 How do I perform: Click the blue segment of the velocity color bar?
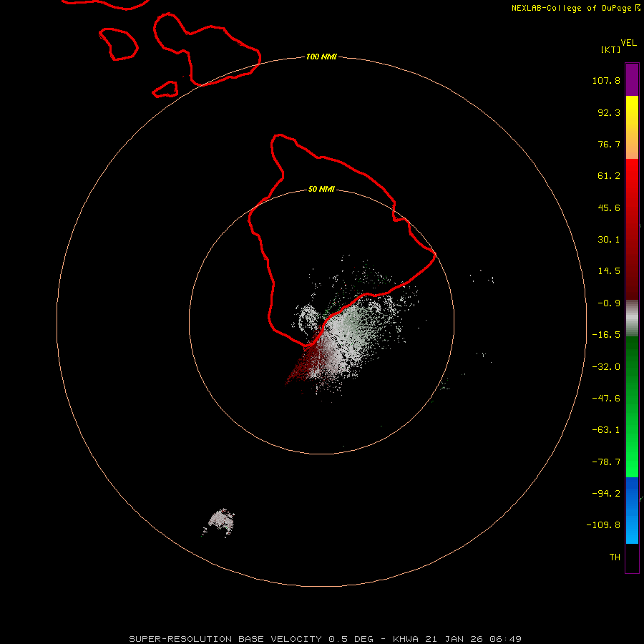[632, 510]
